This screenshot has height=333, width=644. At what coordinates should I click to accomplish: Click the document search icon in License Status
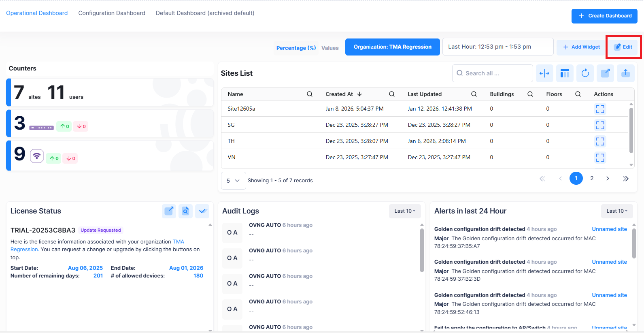pos(185,211)
